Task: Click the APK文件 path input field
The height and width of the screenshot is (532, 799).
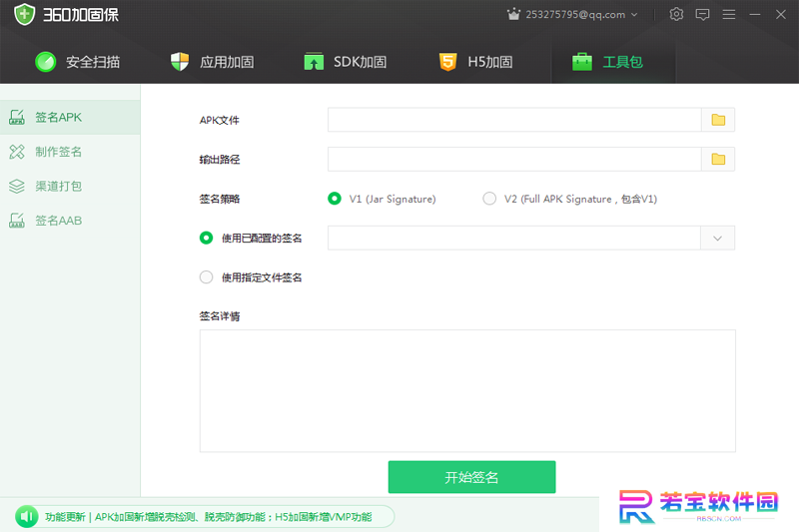Action: click(x=514, y=120)
